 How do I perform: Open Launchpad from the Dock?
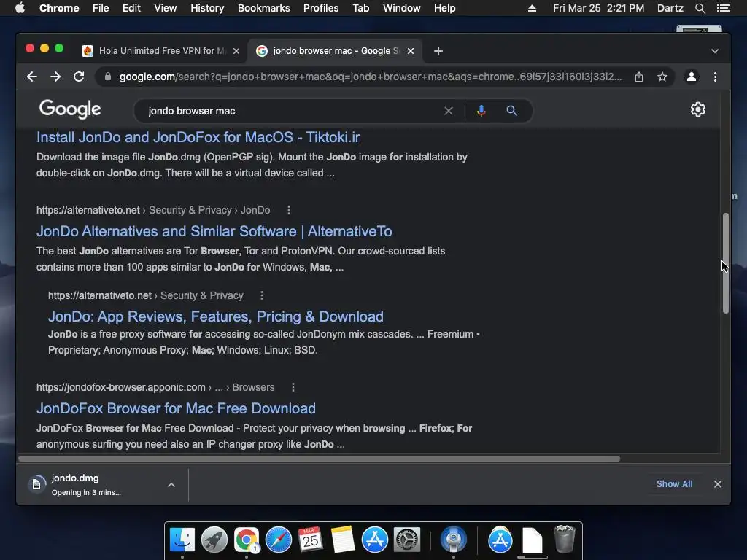(214, 540)
